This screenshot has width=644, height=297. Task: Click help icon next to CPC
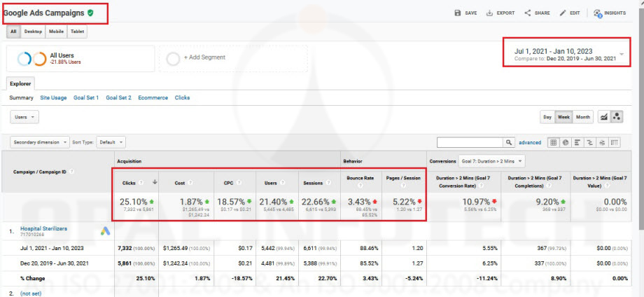(x=239, y=183)
